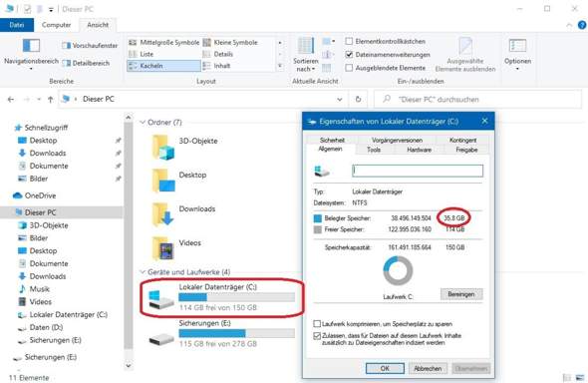Enable Elementkontrollkästchen checkbox
Screen dimensions: 588x383
349,41
